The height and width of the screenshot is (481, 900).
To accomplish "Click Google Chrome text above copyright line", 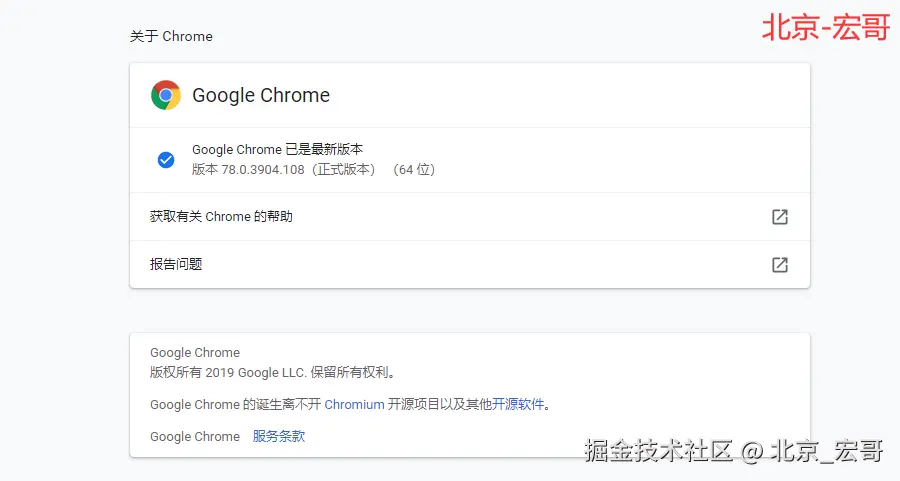I will click(195, 352).
